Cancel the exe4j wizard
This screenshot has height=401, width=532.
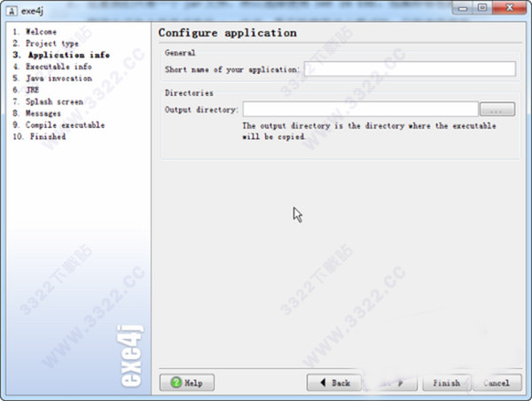497,383
